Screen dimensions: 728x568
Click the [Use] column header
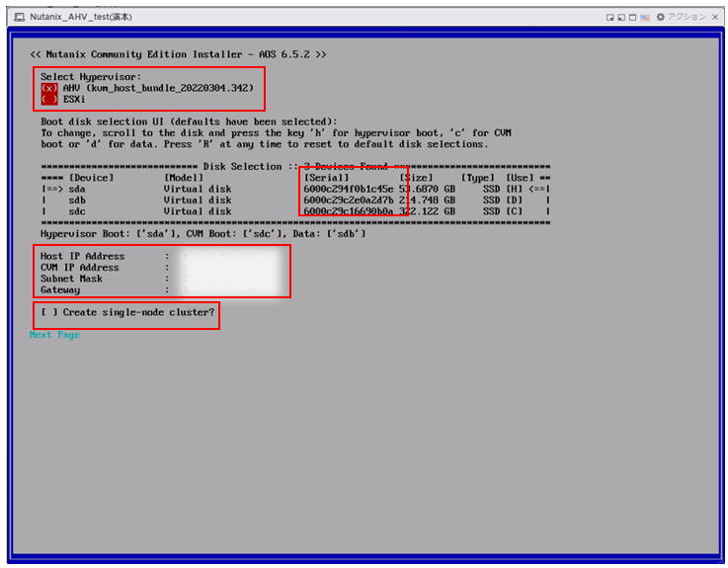tap(520, 178)
